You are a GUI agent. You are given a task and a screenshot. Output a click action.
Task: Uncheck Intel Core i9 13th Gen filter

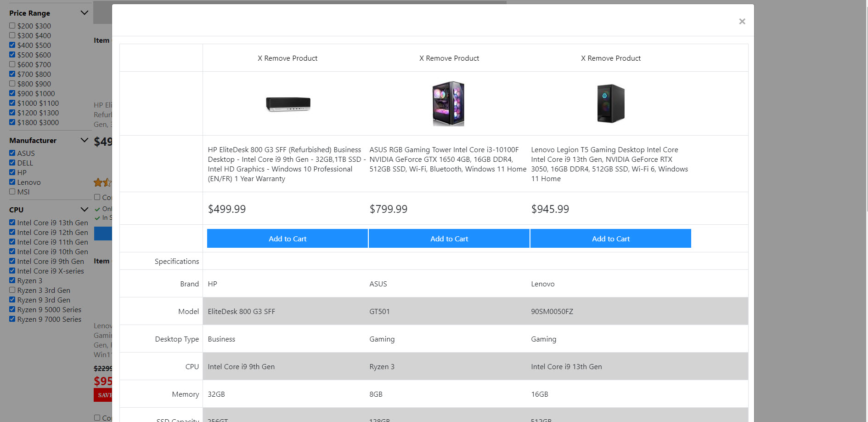click(12, 222)
